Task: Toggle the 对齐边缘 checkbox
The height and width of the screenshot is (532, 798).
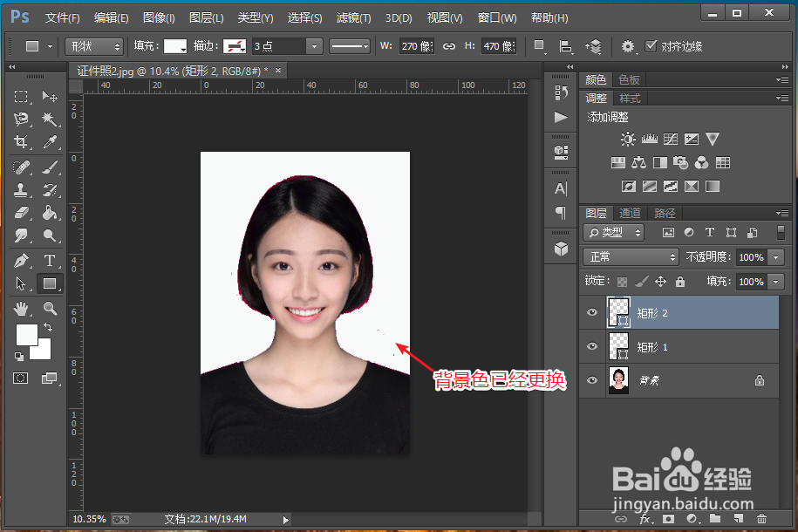Action: tap(651, 46)
